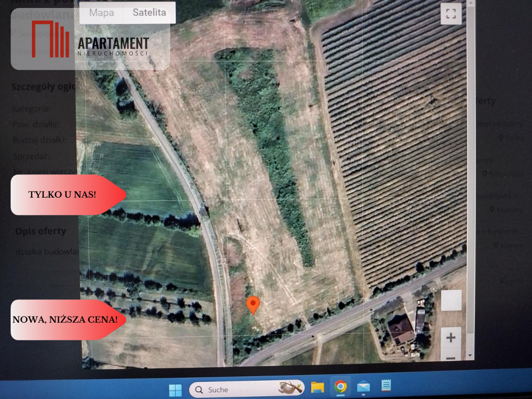Switch to the Mapa view tab
Viewport: 532px width, 399px height.
point(101,13)
